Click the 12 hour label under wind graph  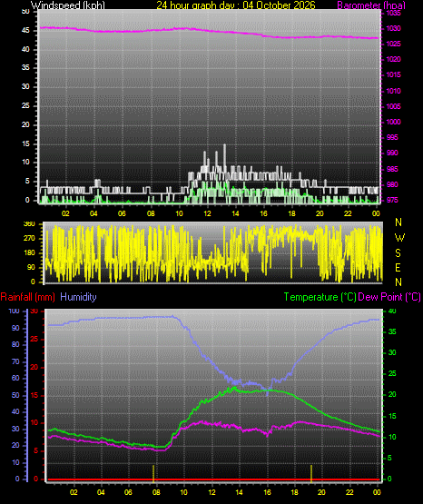tap(208, 213)
